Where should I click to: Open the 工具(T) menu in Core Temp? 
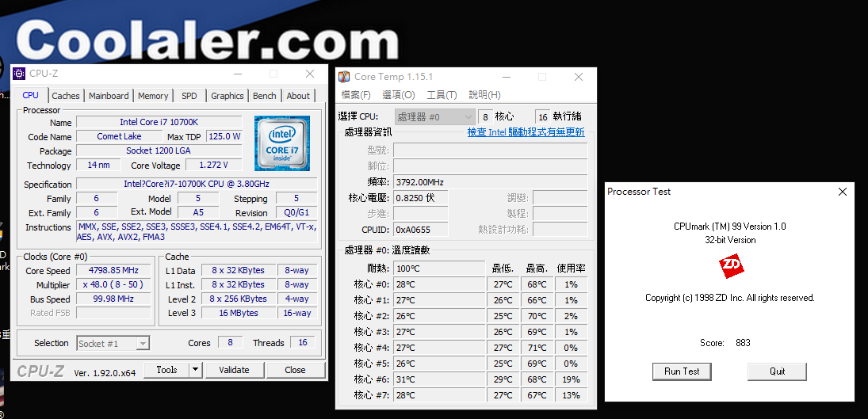tap(442, 95)
